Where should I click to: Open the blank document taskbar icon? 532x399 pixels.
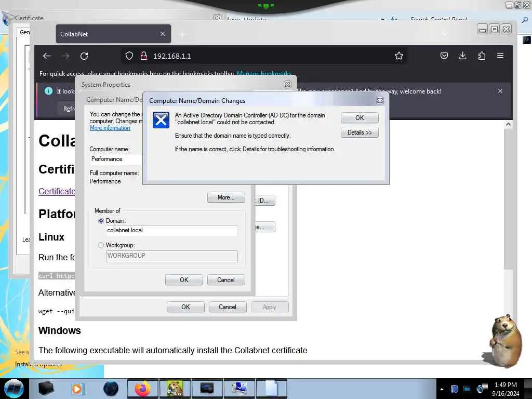click(271, 389)
